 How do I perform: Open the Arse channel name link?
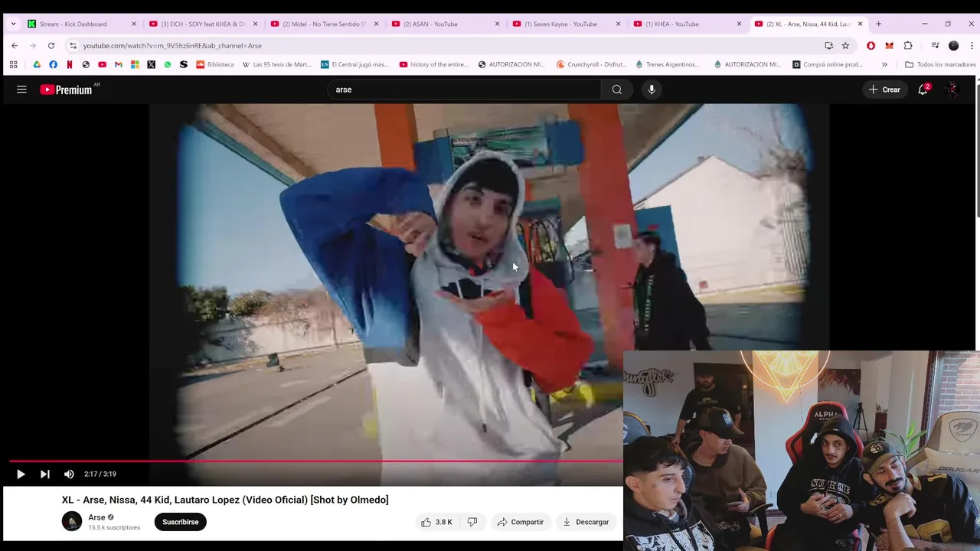click(96, 517)
